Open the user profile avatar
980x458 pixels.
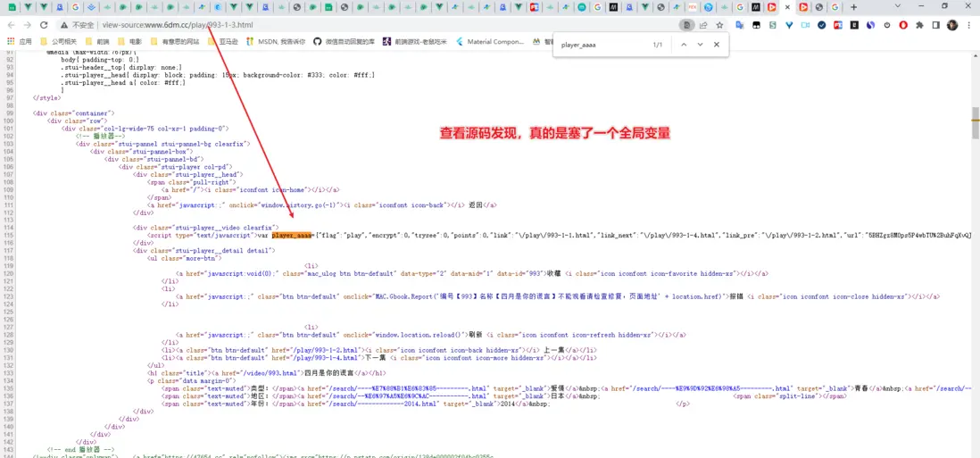pos(951,26)
